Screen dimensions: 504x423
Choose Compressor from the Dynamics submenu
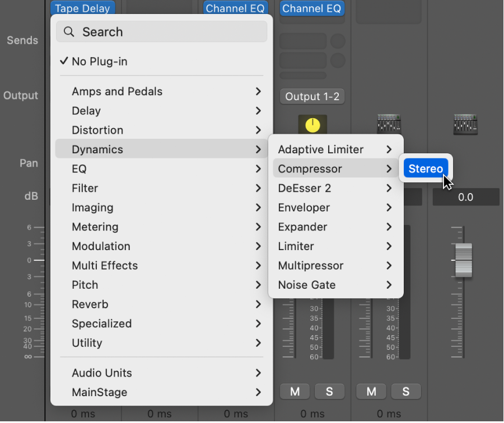(x=309, y=168)
